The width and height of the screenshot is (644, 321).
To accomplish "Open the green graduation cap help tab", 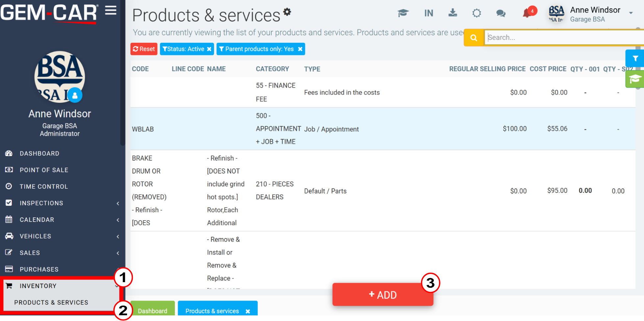I will [635, 79].
